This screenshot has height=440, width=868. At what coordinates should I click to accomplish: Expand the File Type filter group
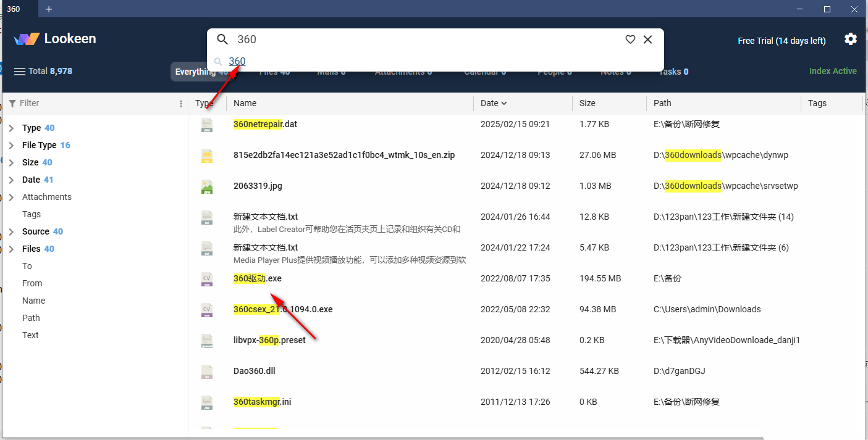pyautogui.click(x=11, y=146)
